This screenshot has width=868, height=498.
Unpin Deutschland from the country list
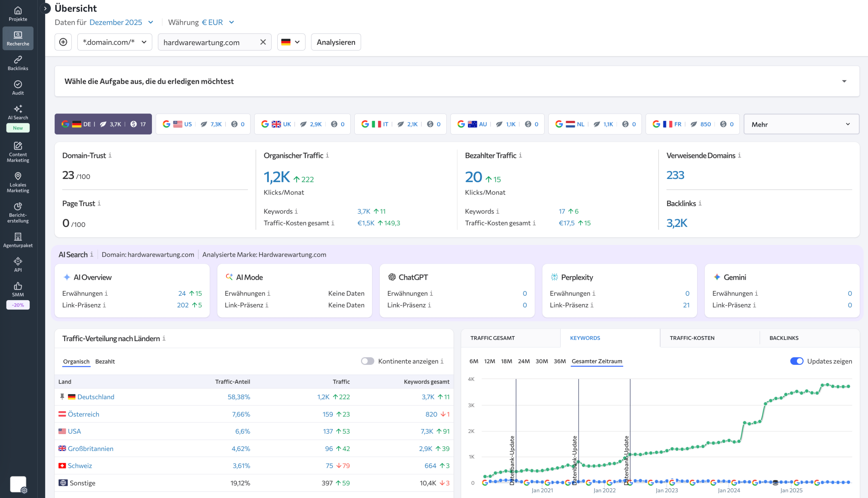pyautogui.click(x=62, y=397)
